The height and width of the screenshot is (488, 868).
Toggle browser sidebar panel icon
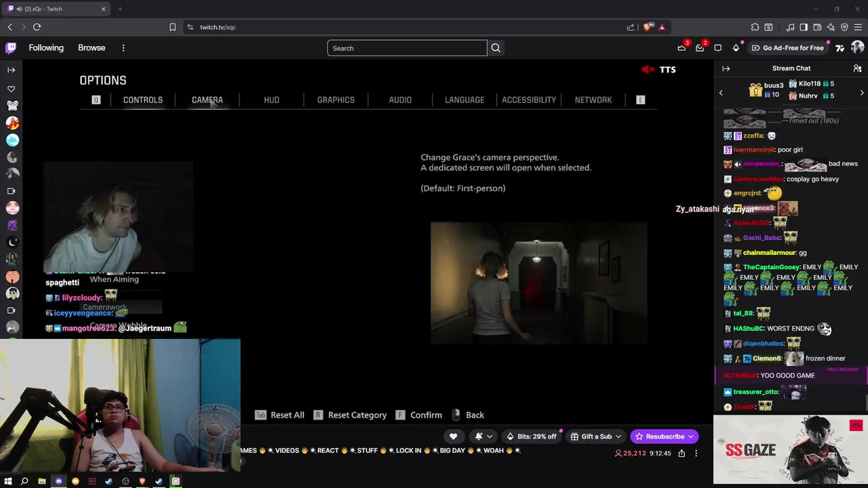804,27
